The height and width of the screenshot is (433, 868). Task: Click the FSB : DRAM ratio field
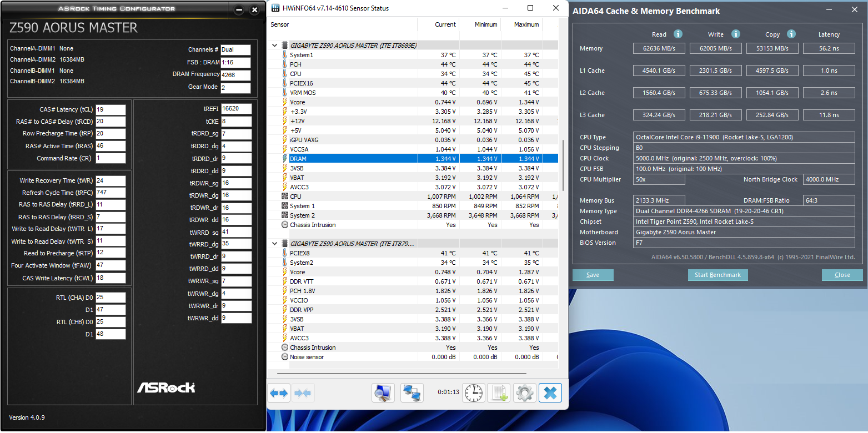(x=235, y=63)
